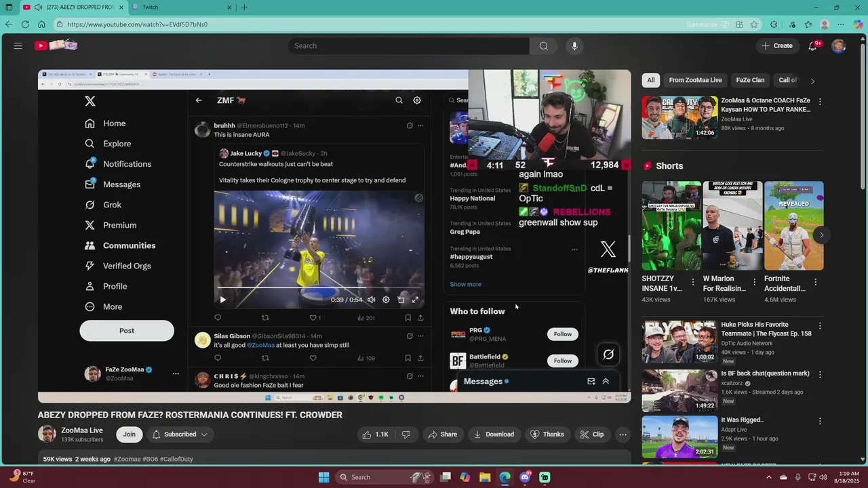Open the browser home page
The width and height of the screenshot is (868, 488).
(x=41, y=24)
